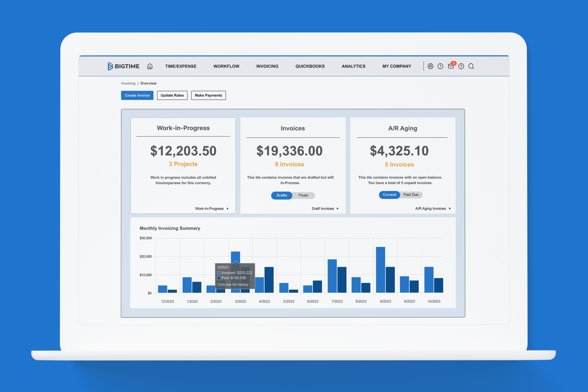Screen dimensions: 588x392
Task: Click the Make Payments button
Action: 208,95
